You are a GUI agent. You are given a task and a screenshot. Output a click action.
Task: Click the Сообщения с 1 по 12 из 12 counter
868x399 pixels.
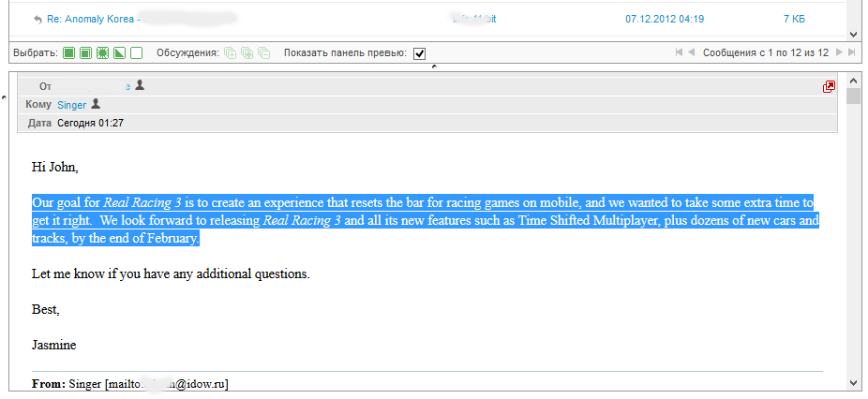[x=766, y=52]
